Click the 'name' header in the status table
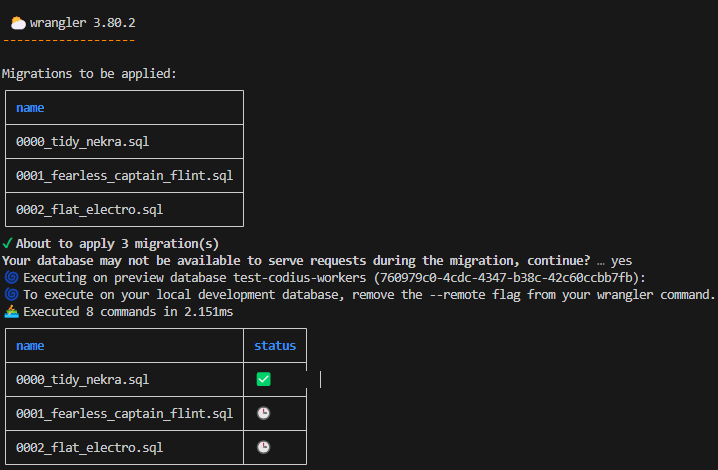 [x=30, y=346]
